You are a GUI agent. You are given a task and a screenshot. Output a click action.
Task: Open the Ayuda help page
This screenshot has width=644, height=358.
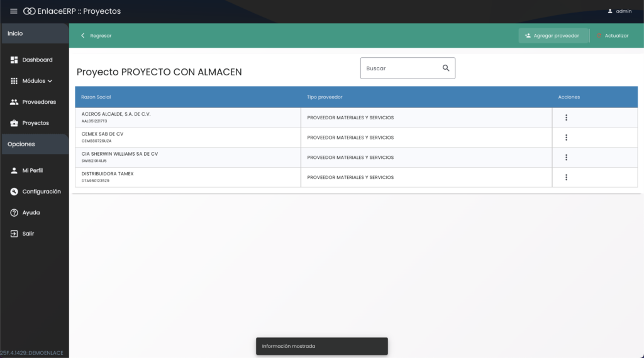pyautogui.click(x=30, y=212)
